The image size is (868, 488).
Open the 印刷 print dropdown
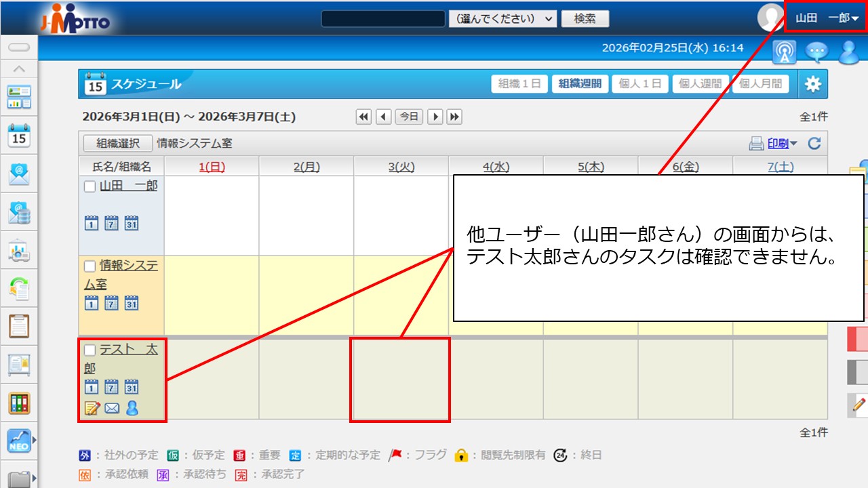pos(773,144)
